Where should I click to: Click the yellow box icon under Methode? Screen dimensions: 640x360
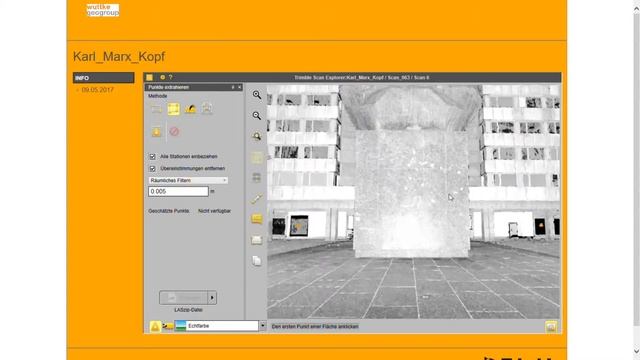[157, 131]
